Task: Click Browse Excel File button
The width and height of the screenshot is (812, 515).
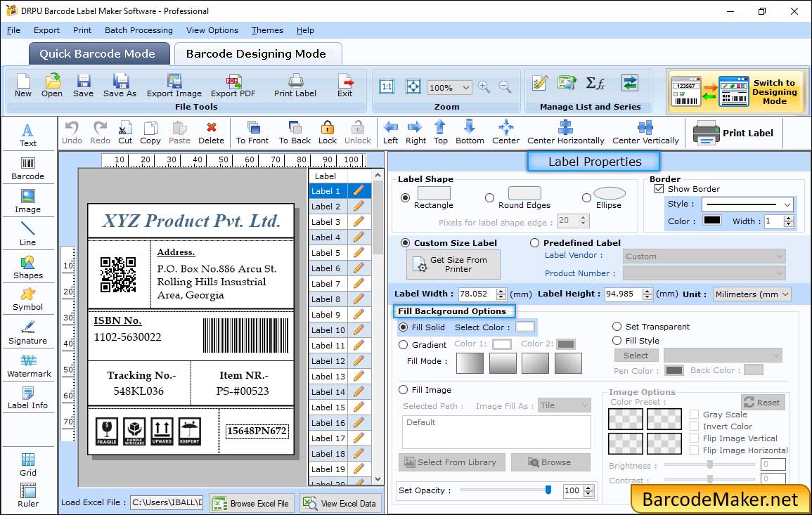Action: click(251, 503)
